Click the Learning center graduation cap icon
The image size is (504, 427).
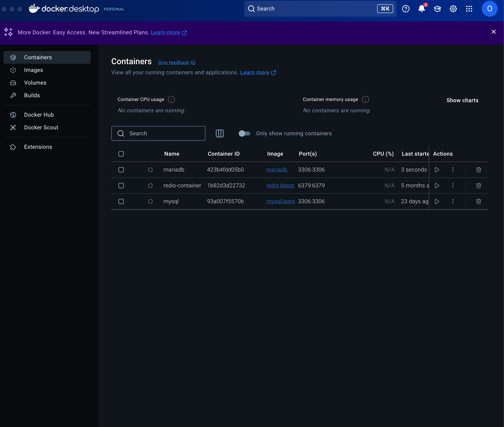coord(437,9)
